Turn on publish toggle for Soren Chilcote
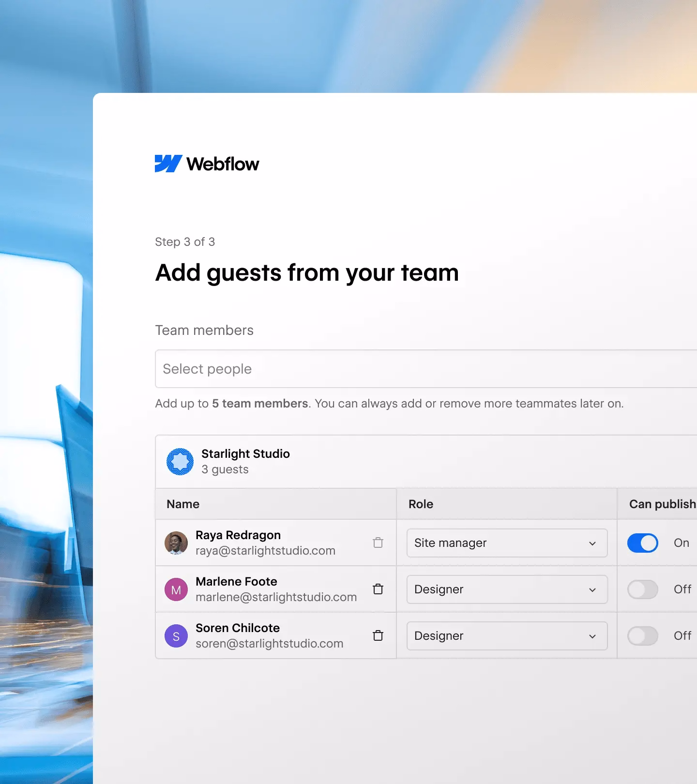 click(x=642, y=636)
